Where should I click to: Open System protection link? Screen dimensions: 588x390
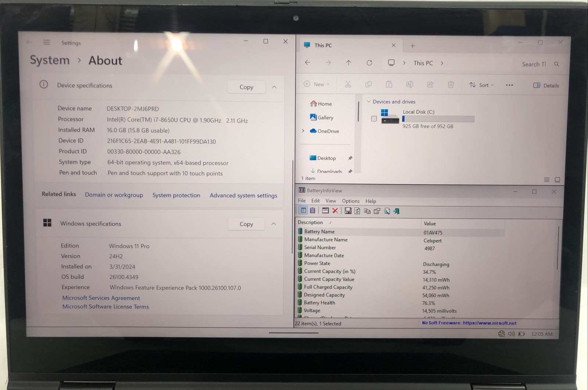tap(176, 195)
